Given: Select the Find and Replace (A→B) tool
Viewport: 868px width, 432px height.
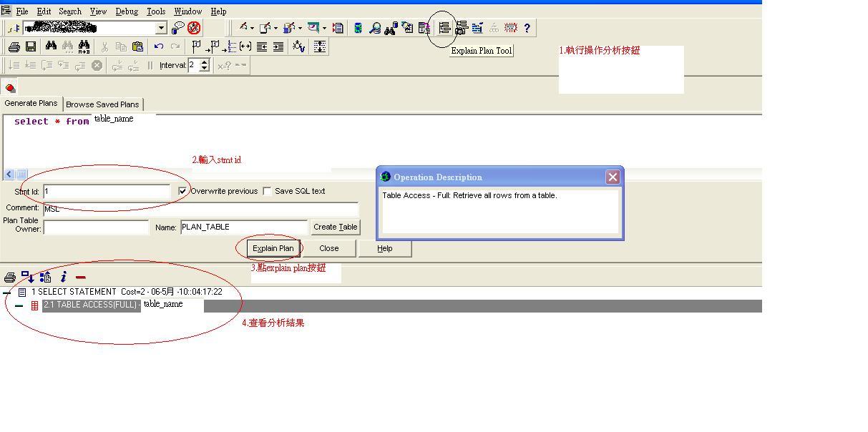Looking at the screenshot, I should tap(84, 46).
